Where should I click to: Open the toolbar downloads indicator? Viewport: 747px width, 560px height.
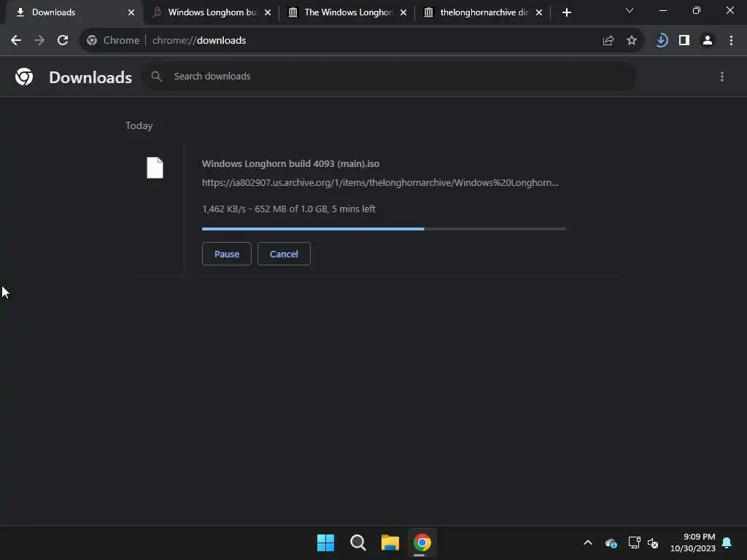tap(661, 41)
